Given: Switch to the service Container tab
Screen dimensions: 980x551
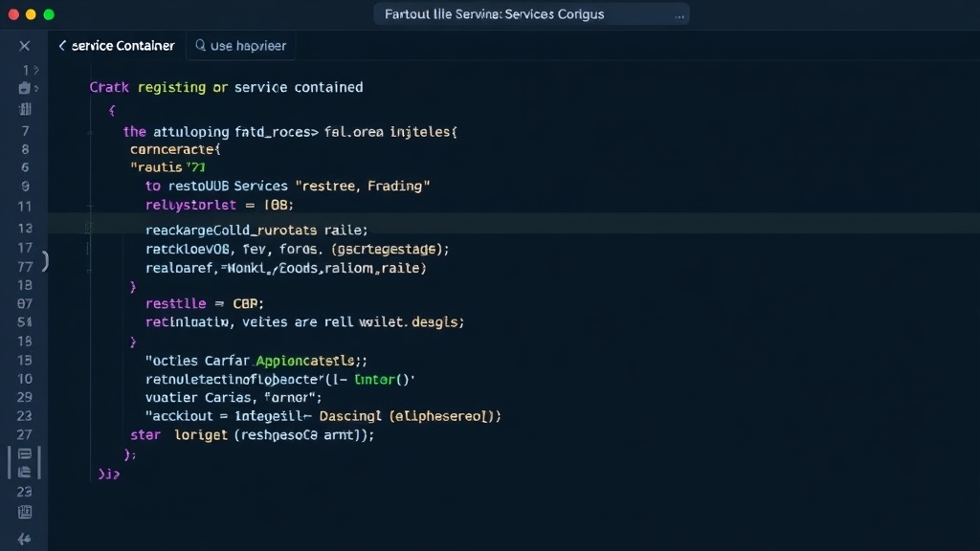Looking at the screenshot, I should tap(117, 46).
